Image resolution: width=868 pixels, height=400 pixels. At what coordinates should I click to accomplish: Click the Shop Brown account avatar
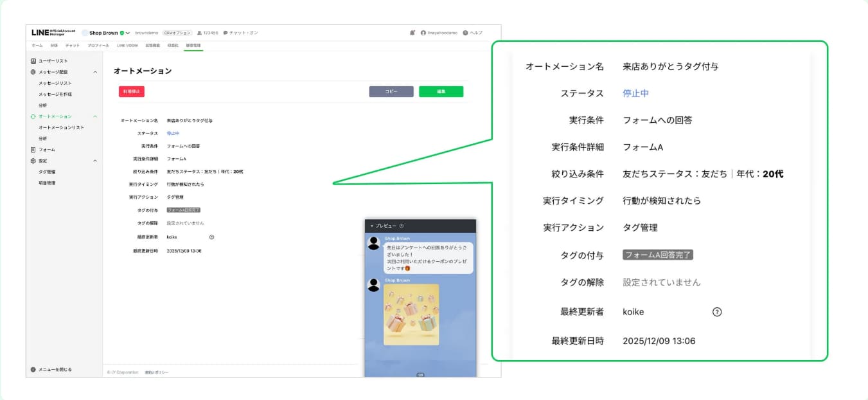[x=85, y=33]
